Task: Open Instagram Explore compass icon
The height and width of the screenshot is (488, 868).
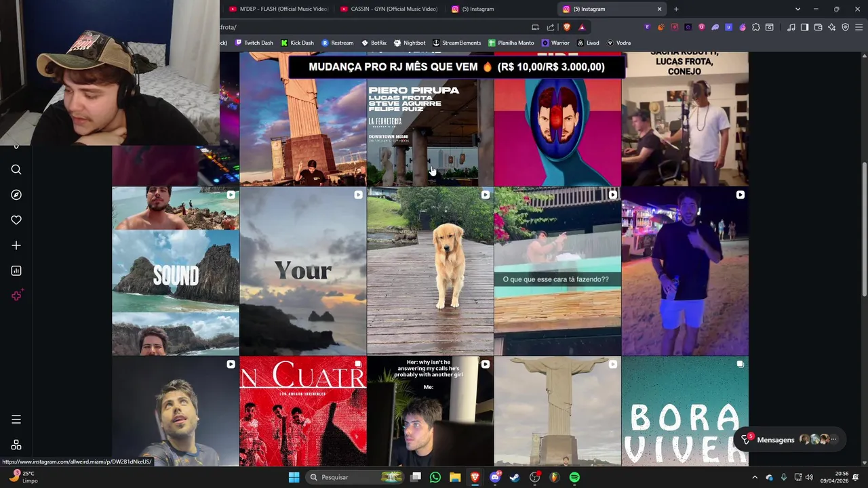Action: click(x=16, y=195)
